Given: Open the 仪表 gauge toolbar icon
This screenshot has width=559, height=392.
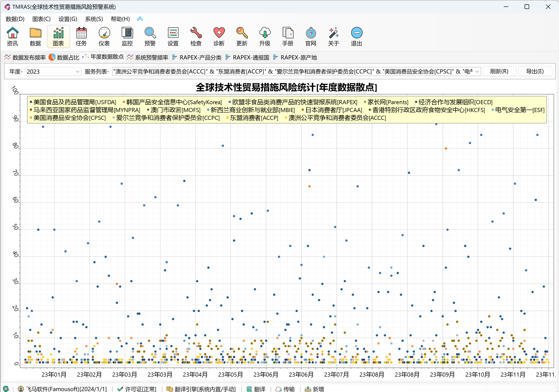Looking at the screenshot, I should 104,36.
